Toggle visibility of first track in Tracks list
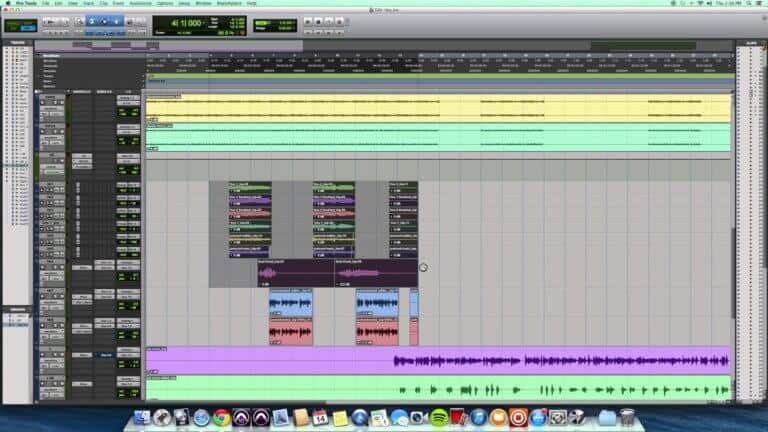The height and width of the screenshot is (432, 768). coord(8,48)
